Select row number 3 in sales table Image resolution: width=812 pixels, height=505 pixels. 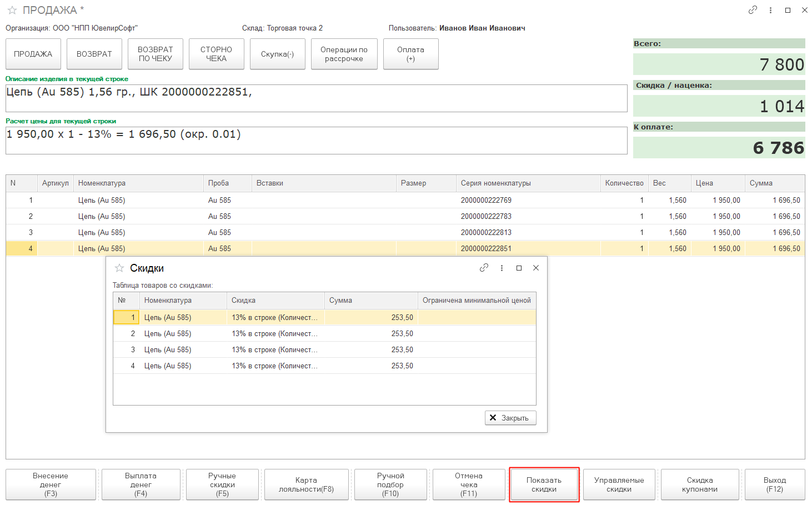coord(22,232)
